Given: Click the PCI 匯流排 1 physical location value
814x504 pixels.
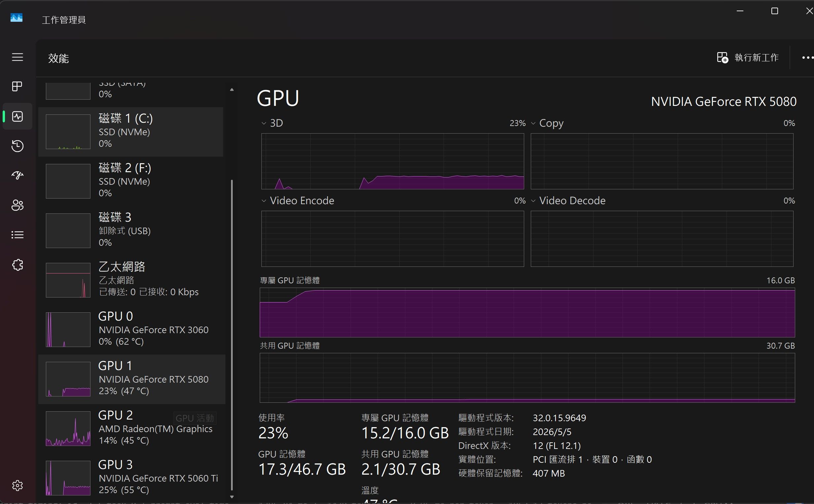Looking at the screenshot, I should pos(592,459).
